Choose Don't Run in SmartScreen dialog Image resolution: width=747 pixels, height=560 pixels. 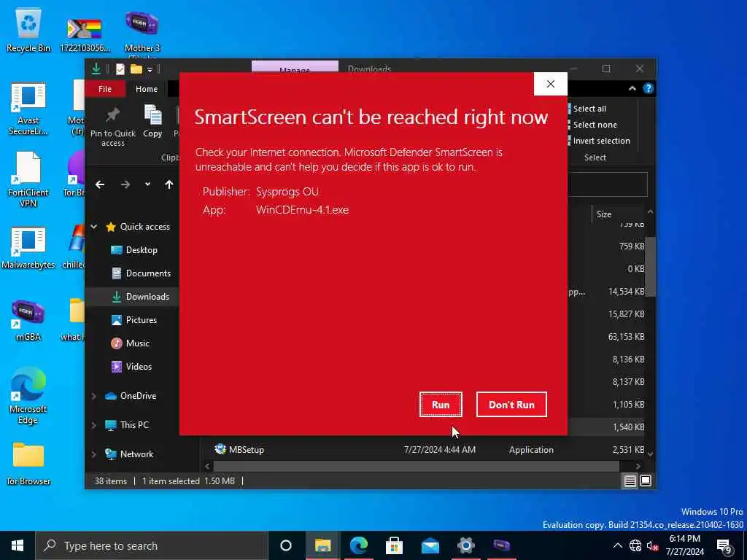pos(511,404)
